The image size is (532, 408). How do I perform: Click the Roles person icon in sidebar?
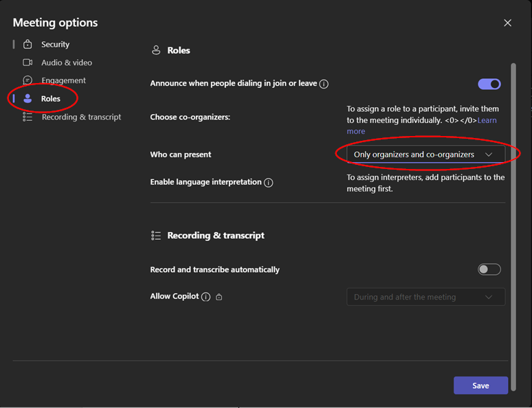[27, 99]
